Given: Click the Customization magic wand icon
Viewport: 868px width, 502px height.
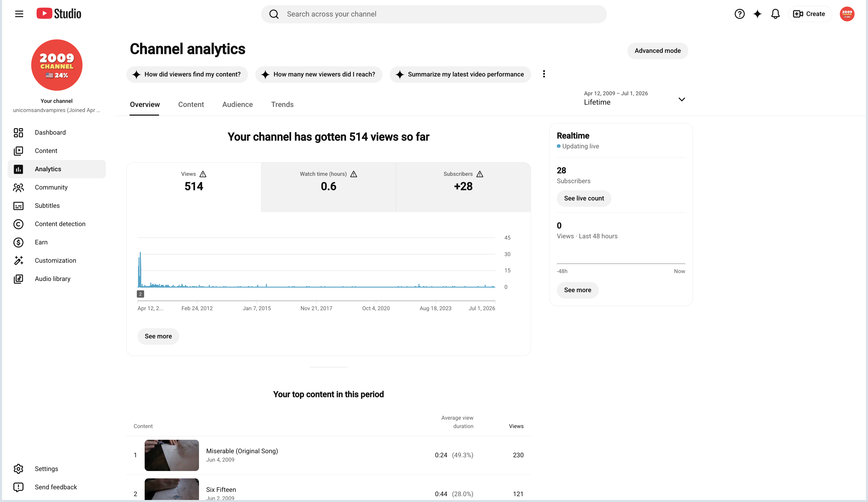Looking at the screenshot, I should (x=18, y=261).
